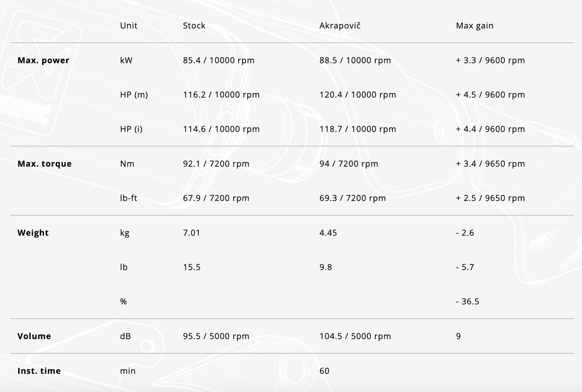Select Akrapovič torque 69.3 / 7200 rpm
This screenshot has height=392, width=582.
tap(353, 198)
